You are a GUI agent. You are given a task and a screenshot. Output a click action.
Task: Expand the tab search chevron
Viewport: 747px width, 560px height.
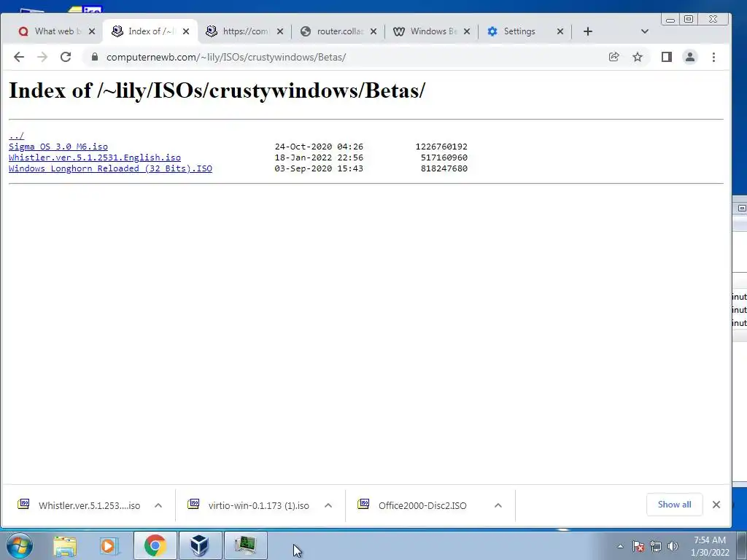pos(645,31)
